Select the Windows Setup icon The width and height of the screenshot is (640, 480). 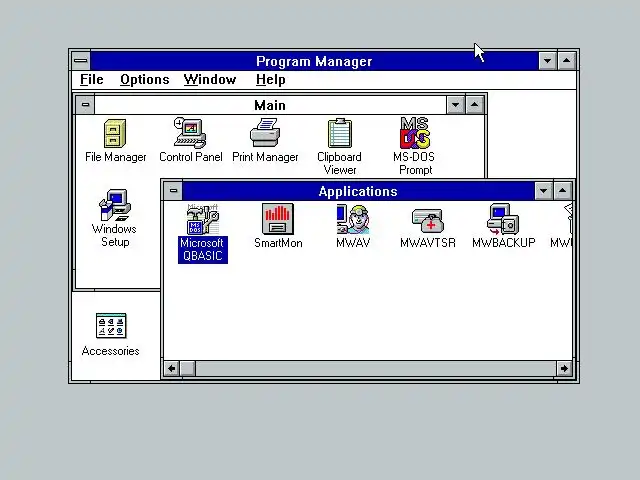[115, 205]
